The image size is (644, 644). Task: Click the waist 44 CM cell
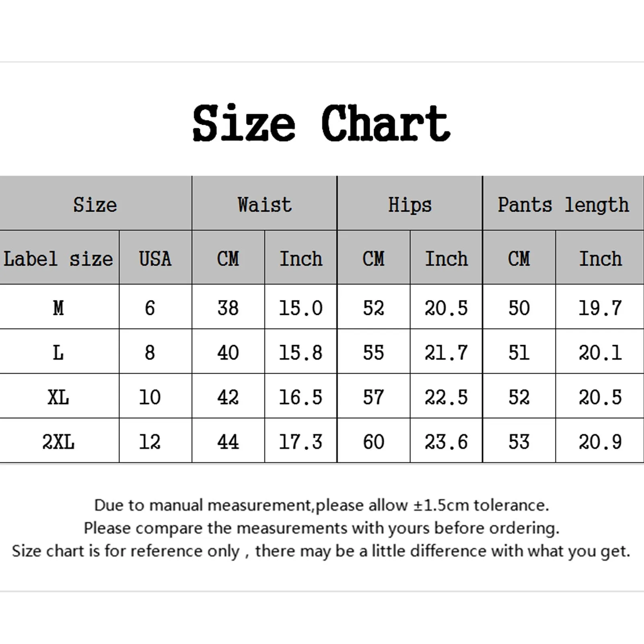click(x=228, y=442)
